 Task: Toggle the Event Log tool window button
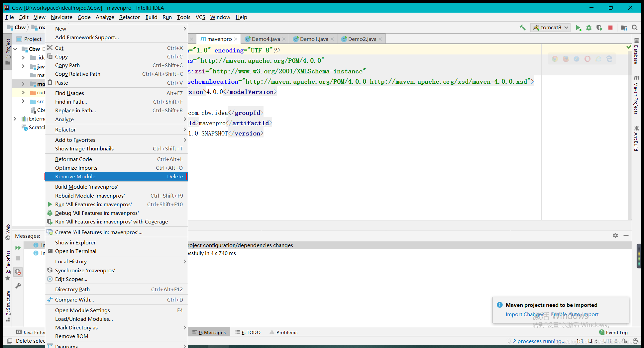point(613,332)
